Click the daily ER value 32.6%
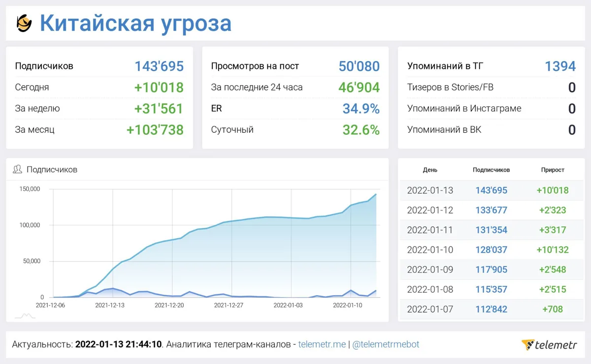Image resolution: width=591 pixels, height=364 pixels. [x=361, y=130]
